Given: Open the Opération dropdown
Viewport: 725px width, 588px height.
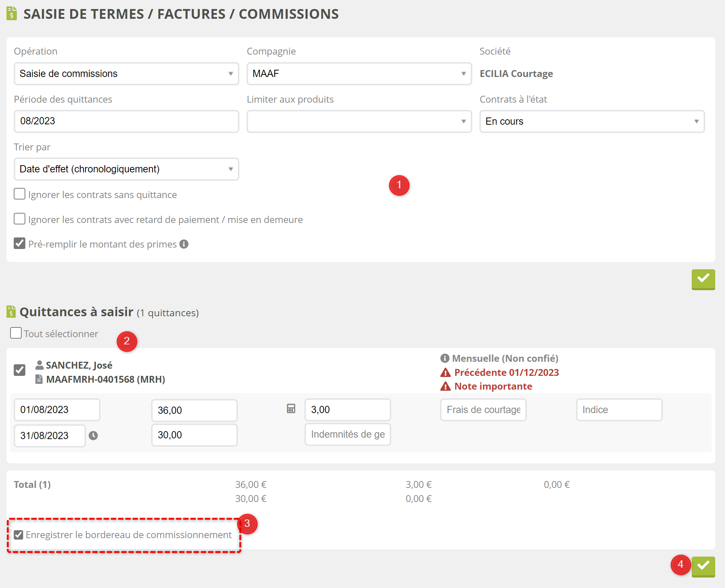Looking at the screenshot, I should click(x=126, y=74).
